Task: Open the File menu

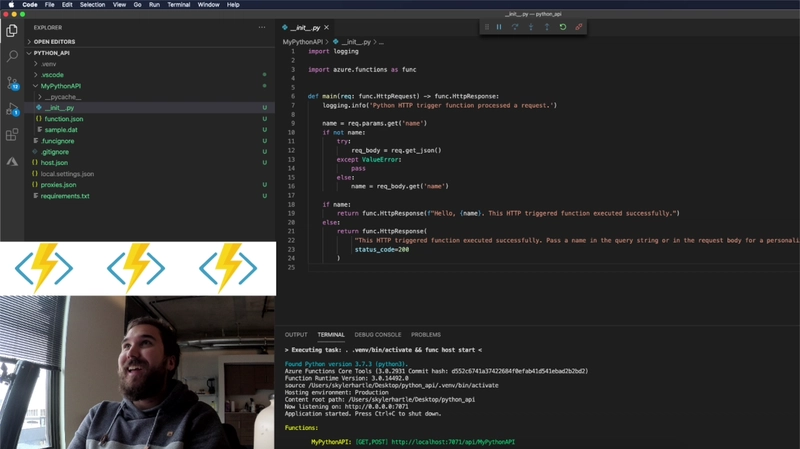Action: pos(49,5)
